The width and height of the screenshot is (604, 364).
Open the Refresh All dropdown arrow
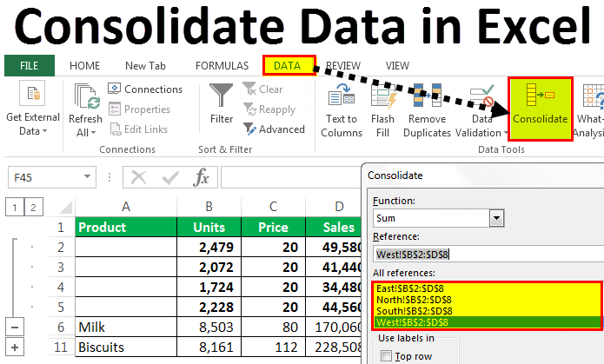[94, 133]
